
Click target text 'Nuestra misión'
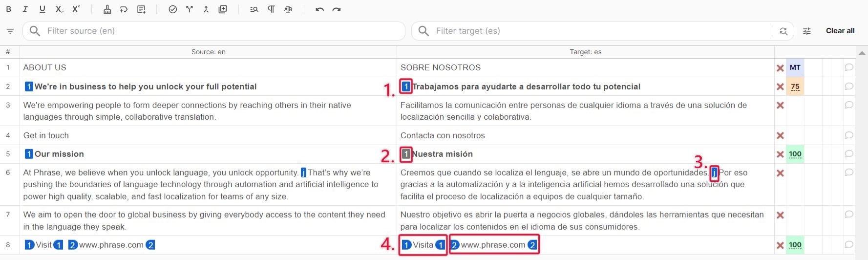point(443,154)
